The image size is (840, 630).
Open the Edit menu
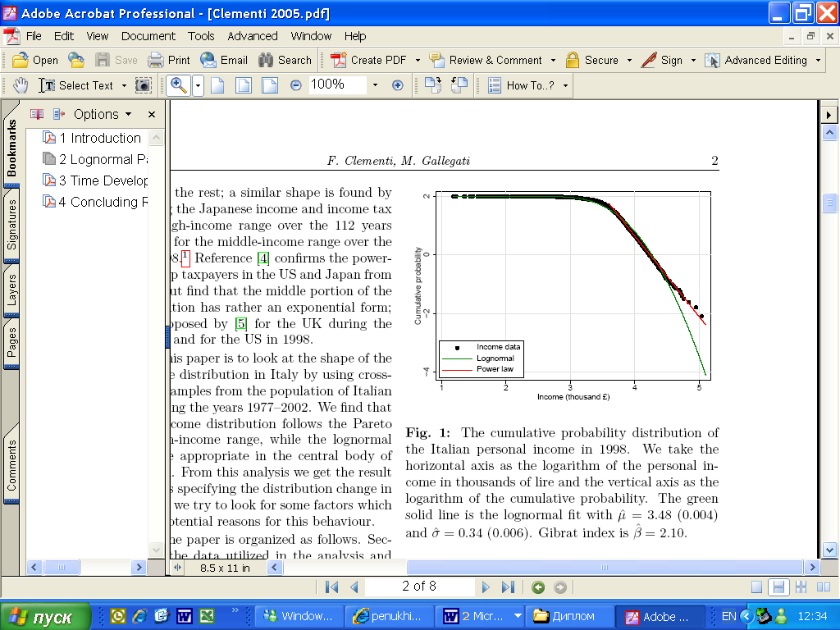pos(64,36)
